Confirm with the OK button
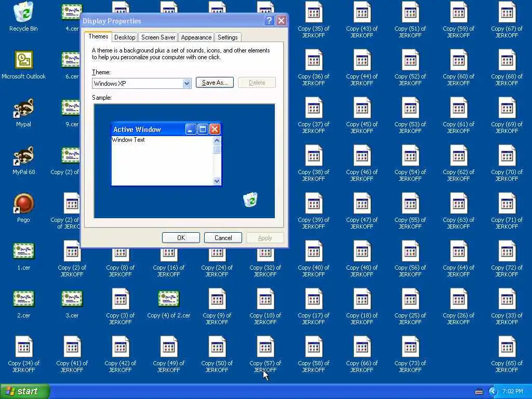The width and height of the screenshot is (532, 399). tap(181, 238)
